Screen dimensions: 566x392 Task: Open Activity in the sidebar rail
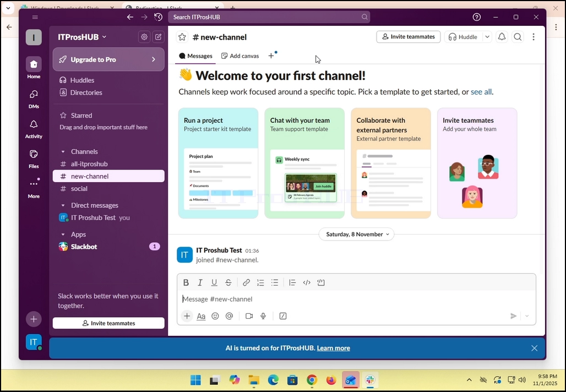(x=34, y=129)
